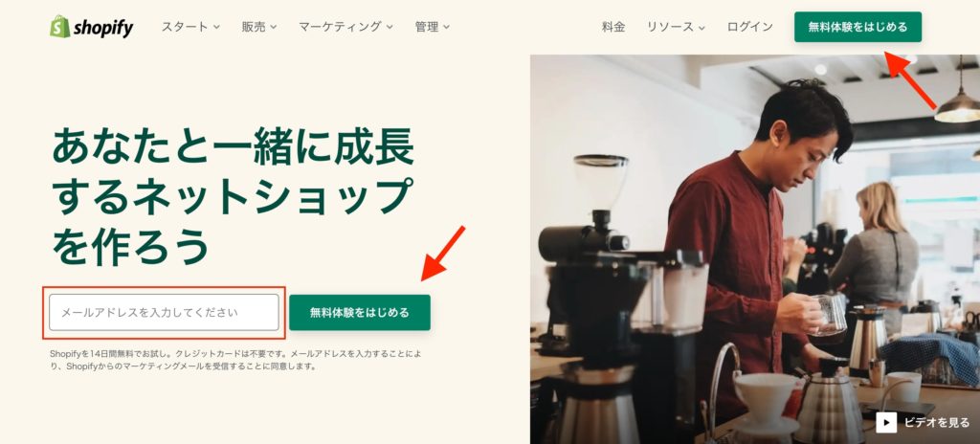This screenshot has width=980, height=444.
Task: Open the 管理 dropdown menu
Action: (x=433, y=27)
